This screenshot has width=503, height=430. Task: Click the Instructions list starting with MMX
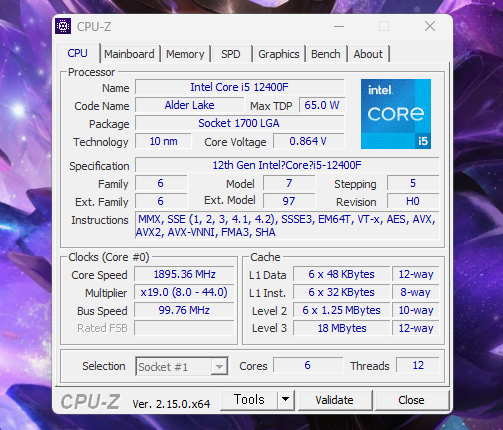pos(287,226)
